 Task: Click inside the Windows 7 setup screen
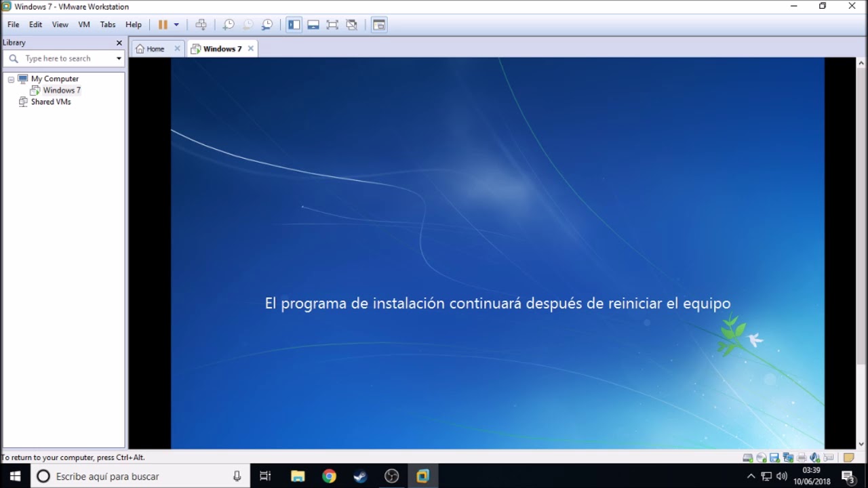coord(498,253)
